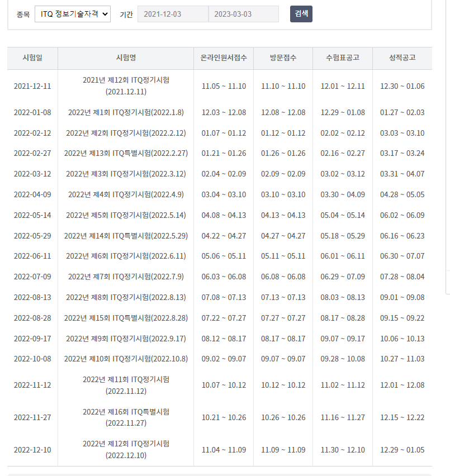Select exam date cell 2022-08-28

point(32,318)
